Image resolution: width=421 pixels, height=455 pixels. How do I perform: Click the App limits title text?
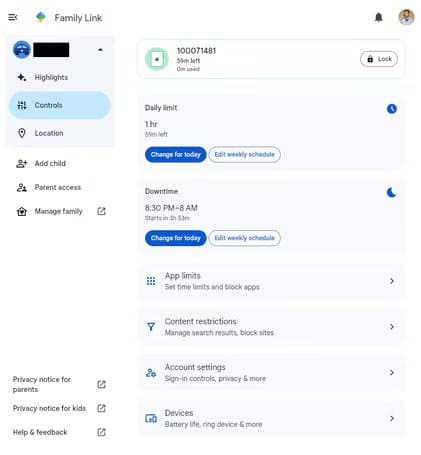click(x=183, y=276)
